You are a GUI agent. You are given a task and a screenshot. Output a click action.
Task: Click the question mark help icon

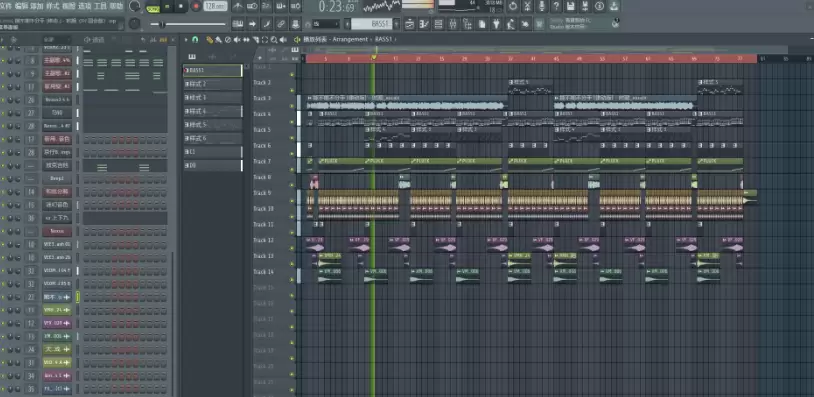556,6
